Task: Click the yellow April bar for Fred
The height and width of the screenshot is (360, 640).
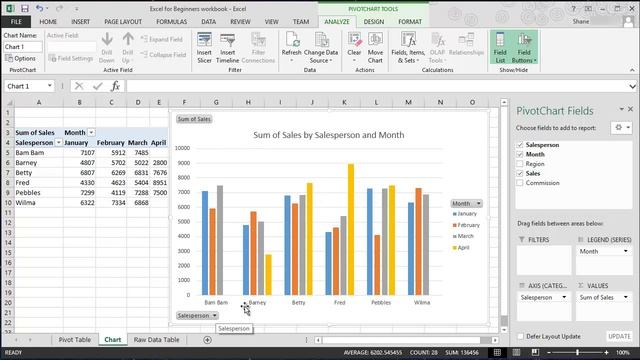Action: pyautogui.click(x=351, y=229)
